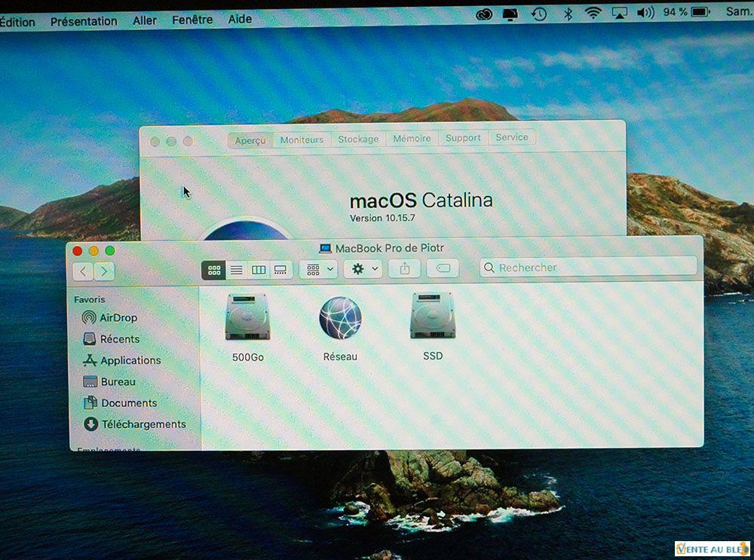Viewport: 754px width, 560px height.
Task: Switch to the Service tab
Action: point(512,137)
